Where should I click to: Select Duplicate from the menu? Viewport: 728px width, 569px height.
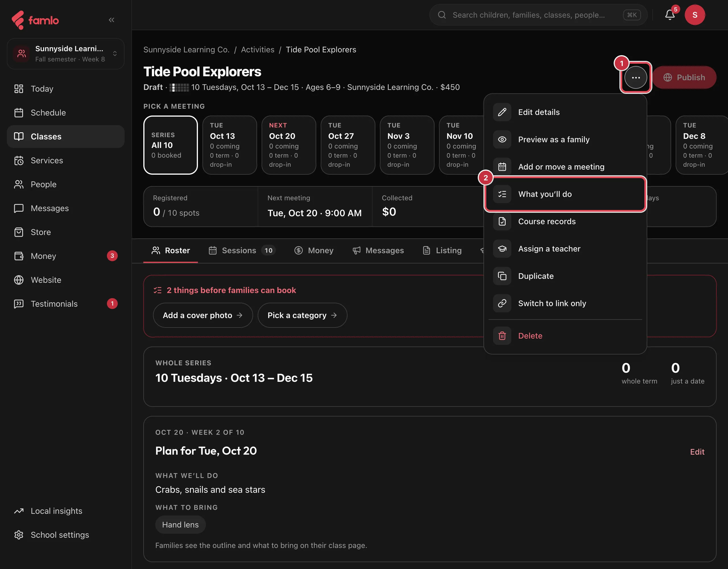[x=565, y=276]
